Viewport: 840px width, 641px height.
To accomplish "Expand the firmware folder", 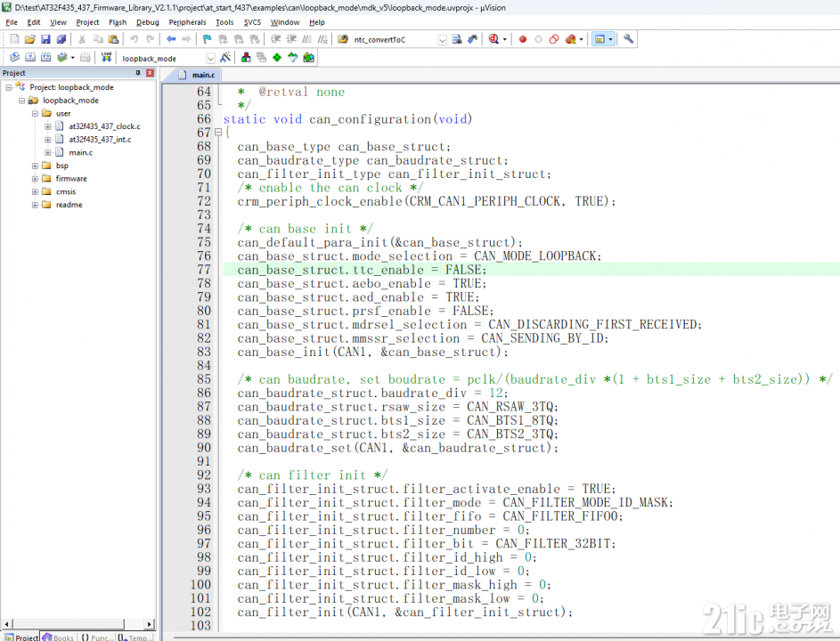I will click(x=35, y=179).
